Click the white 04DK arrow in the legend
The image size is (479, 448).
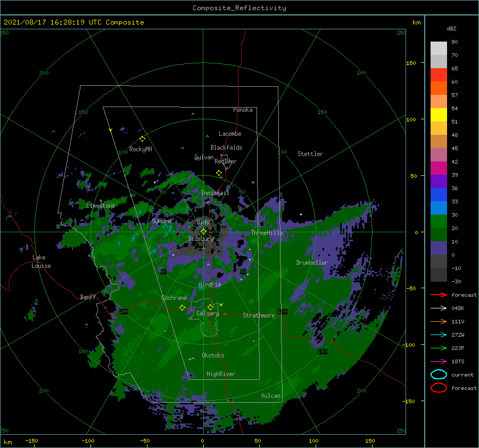[x=439, y=308]
